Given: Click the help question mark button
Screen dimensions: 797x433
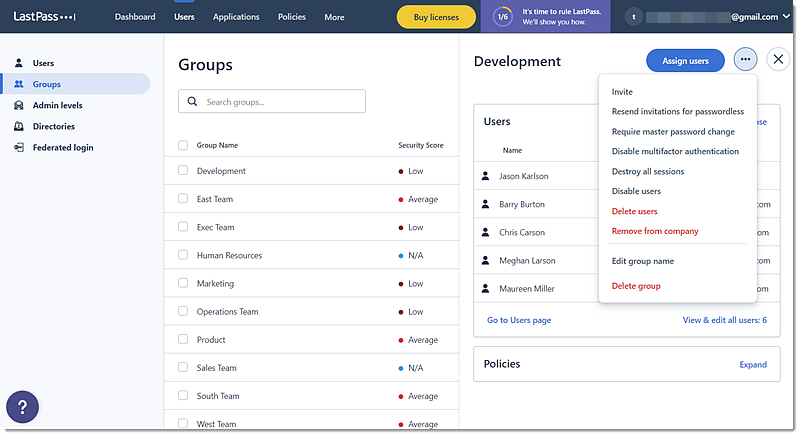Looking at the screenshot, I should point(23,407).
